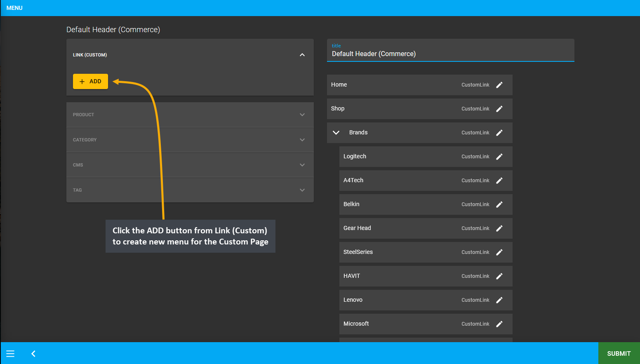Select the Logitech row
Screen dimensions: 640x364
pos(426,157)
